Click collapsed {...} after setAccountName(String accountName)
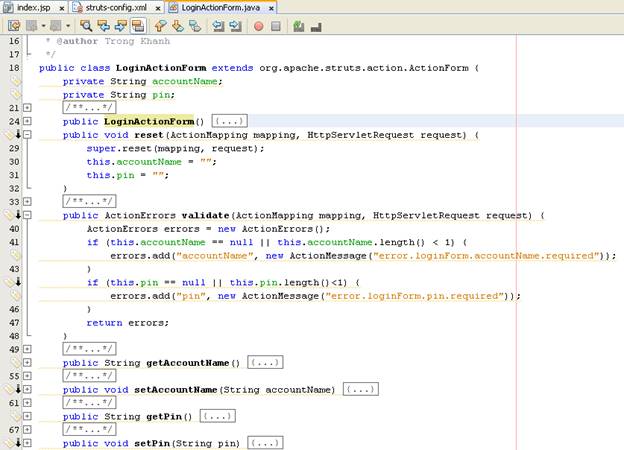The height and width of the screenshot is (450, 624). point(361,389)
